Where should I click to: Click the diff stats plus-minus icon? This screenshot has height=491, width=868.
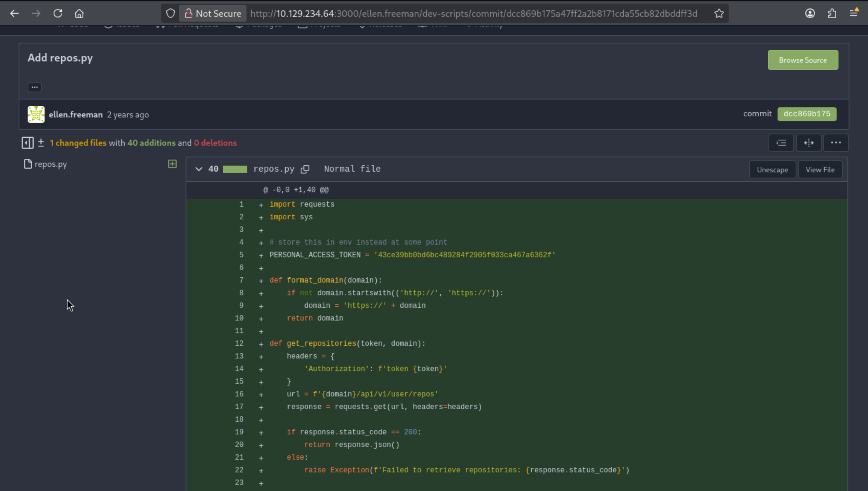(x=41, y=143)
